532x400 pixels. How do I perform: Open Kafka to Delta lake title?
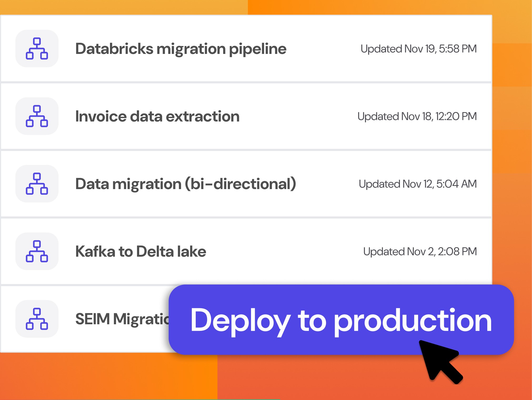(140, 251)
